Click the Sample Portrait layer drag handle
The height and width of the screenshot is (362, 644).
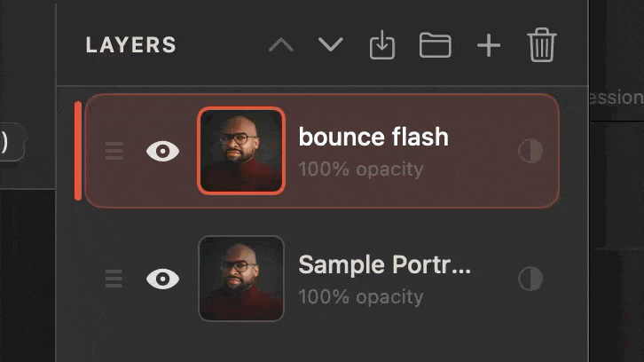point(114,279)
